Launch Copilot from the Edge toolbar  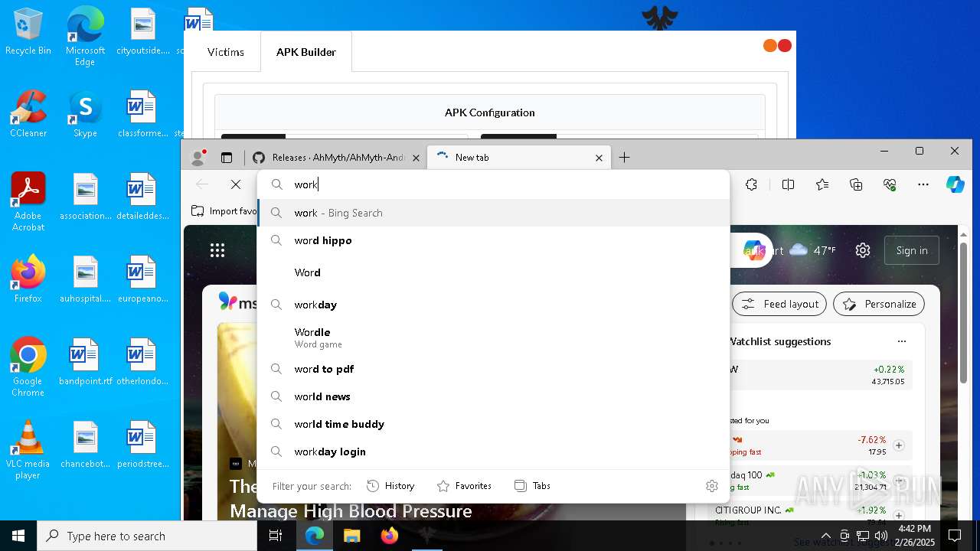[955, 184]
